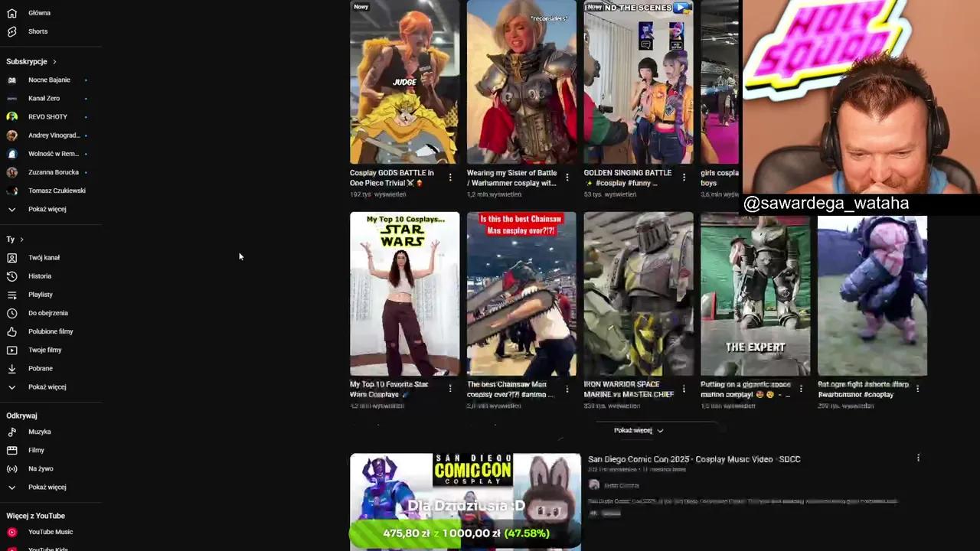Click the Odkrywaj section heading
The height and width of the screenshot is (551, 980).
pyautogui.click(x=21, y=416)
